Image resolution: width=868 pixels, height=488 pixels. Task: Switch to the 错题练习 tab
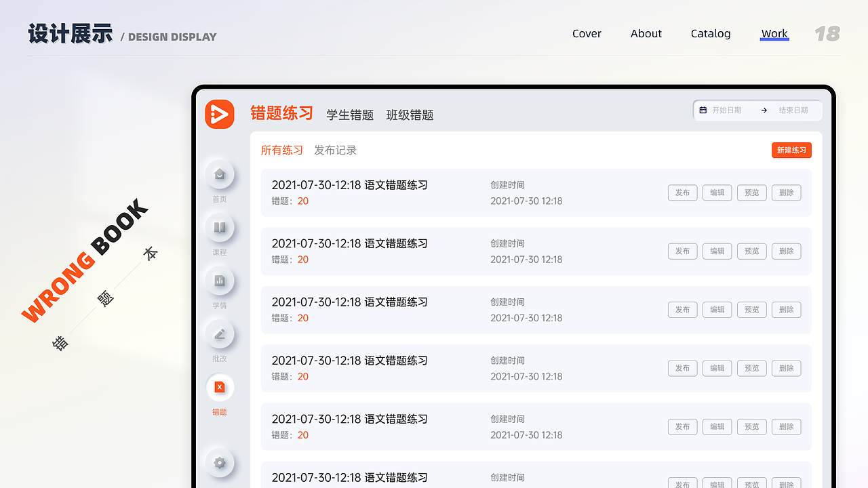[x=281, y=113]
